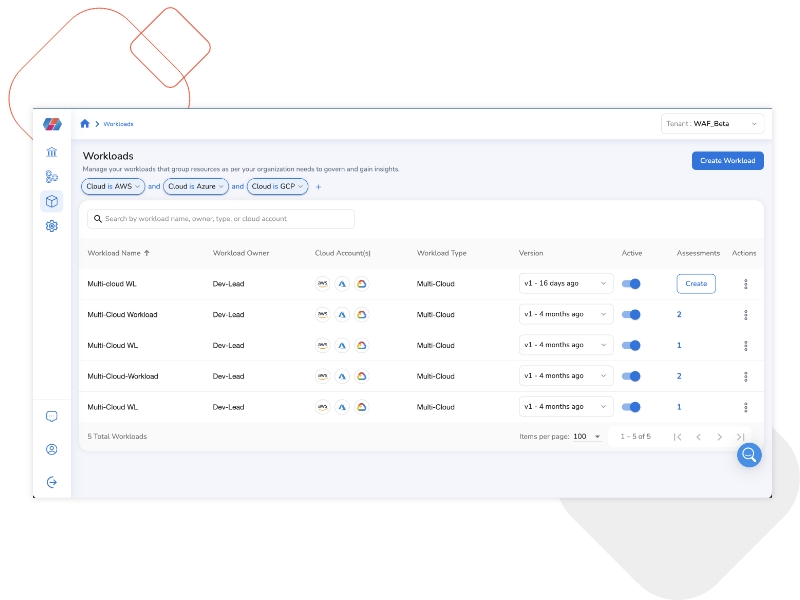Sort by the Workload Name column header
Image resolution: width=800 pixels, height=600 pixels.
114,253
